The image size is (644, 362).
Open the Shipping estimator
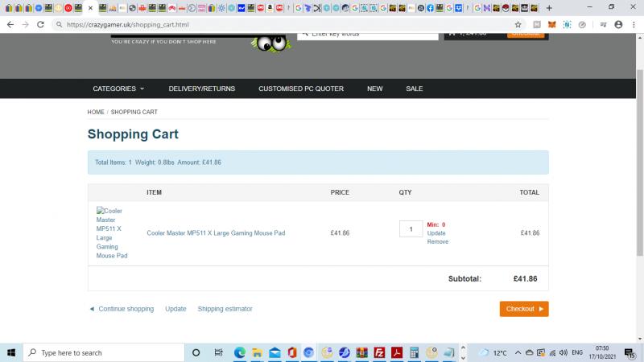tap(225, 309)
